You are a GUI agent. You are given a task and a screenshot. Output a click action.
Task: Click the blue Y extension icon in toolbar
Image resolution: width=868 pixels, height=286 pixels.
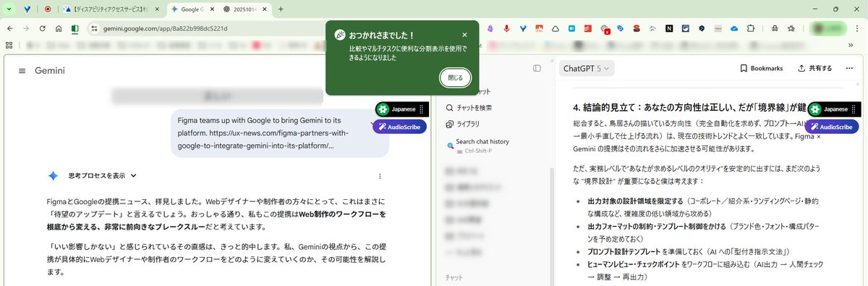523,28
